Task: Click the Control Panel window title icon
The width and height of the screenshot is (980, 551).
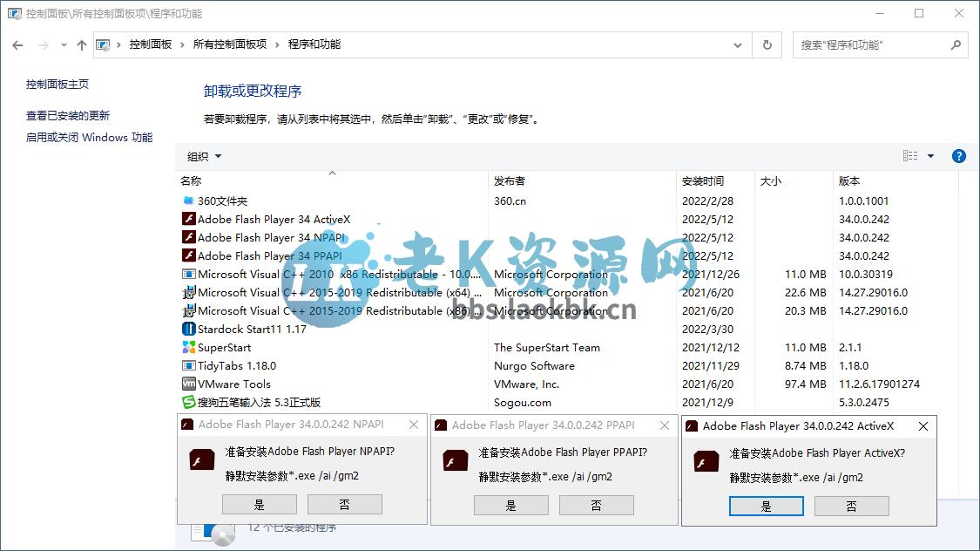Action: tap(15, 13)
